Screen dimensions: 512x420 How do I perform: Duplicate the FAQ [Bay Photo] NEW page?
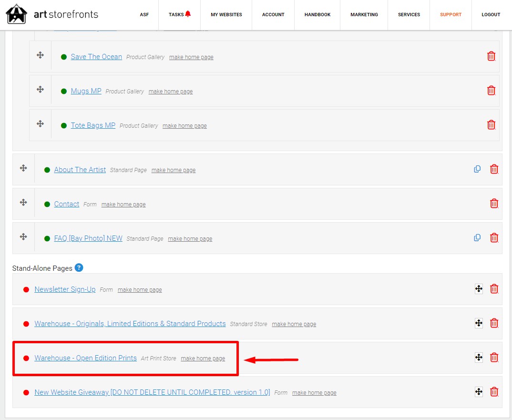coord(477,237)
